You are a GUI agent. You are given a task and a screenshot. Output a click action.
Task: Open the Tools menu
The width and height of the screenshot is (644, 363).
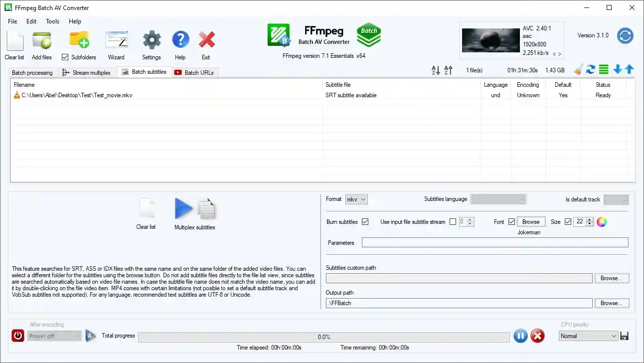click(x=52, y=21)
